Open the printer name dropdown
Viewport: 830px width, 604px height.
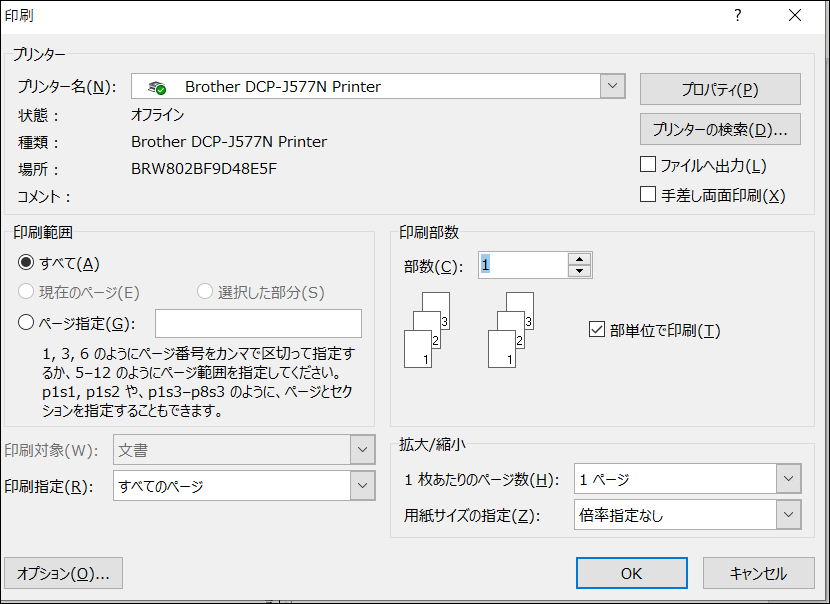click(x=612, y=86)
